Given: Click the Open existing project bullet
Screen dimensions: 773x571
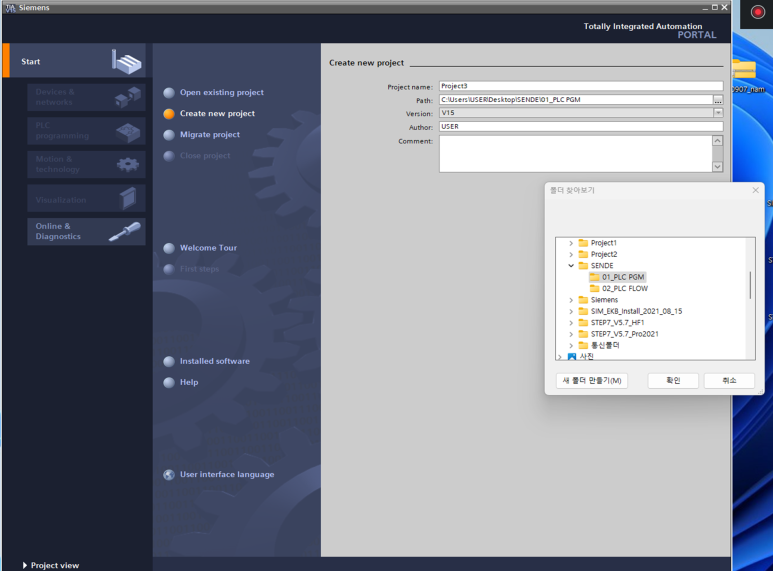Looking at the screenshot, I should (x=169, y=93).
